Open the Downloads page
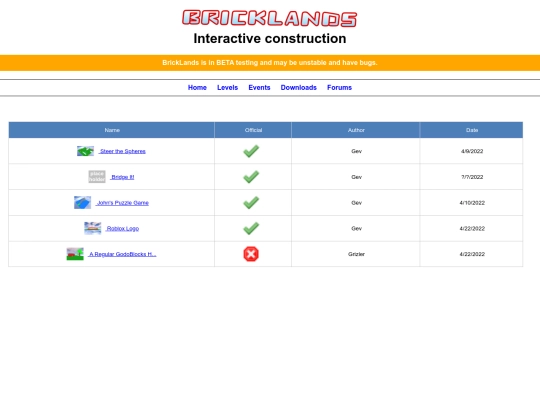 tap(299, 87)
